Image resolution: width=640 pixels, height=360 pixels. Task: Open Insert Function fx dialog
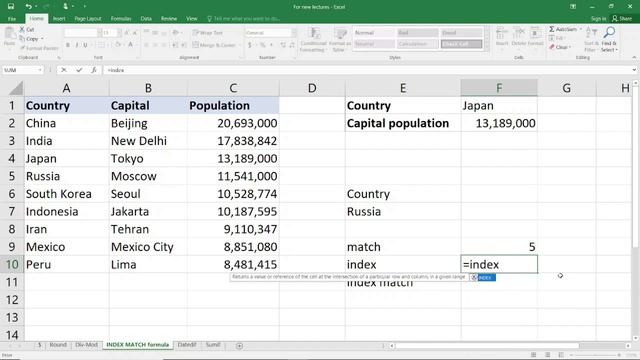coord(94,70)
